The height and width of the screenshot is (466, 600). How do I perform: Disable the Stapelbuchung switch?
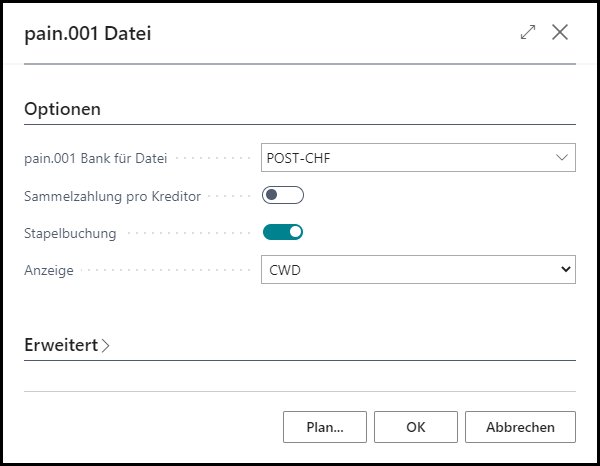[x=282, y=233]
